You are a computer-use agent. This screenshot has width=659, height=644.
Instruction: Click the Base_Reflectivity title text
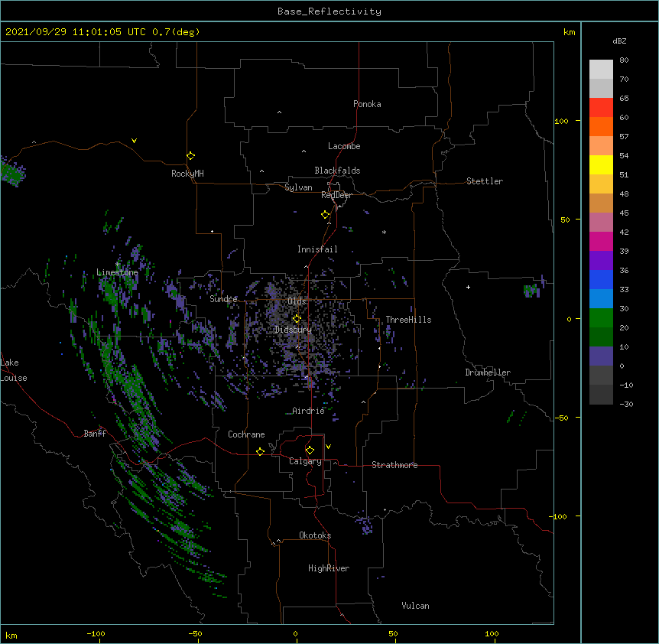329,11
